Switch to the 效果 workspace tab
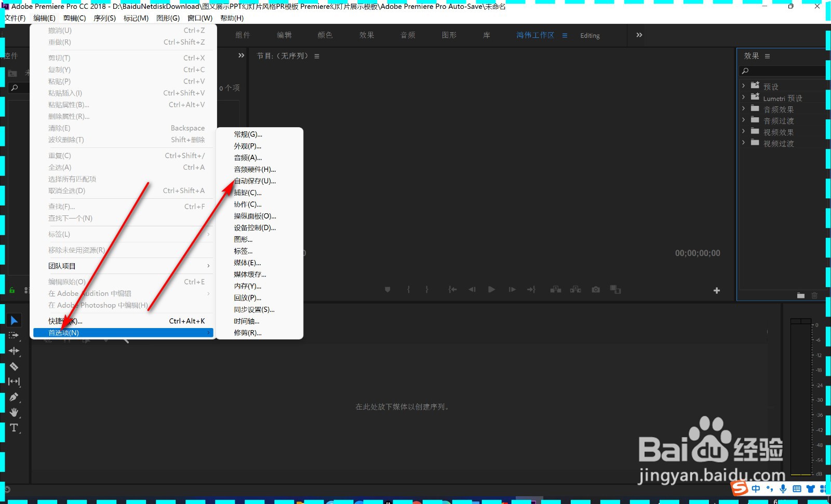Screen dimensions: 831x504 [x=367, y=35]
